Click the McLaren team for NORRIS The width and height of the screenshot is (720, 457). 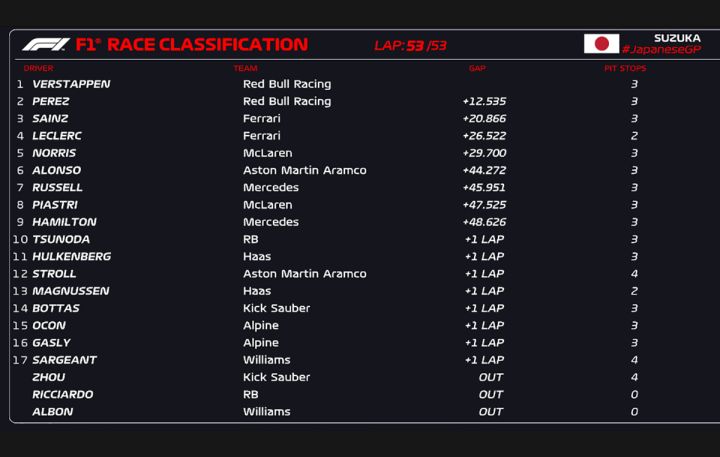pos(267,153)
